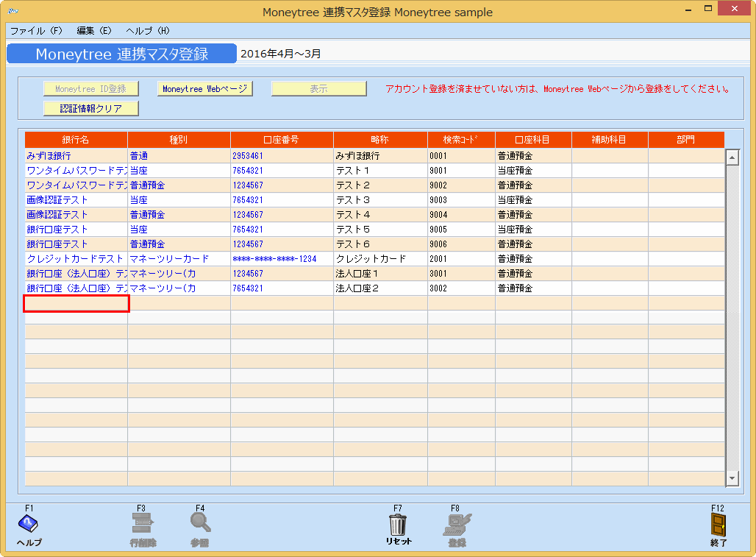Screen dimensions: 756x557
Task: Click the scrollbar down arrow
Action: tap(731, 478)
